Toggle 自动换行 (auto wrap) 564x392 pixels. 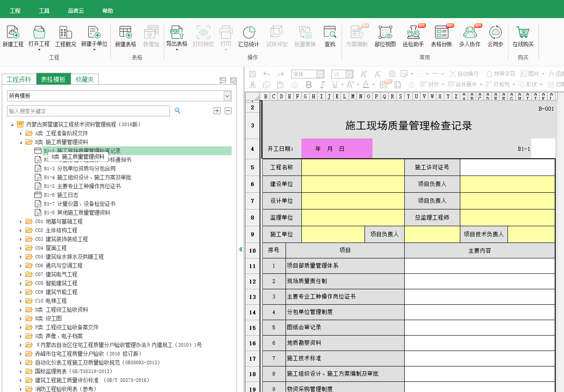[x=464, y=74]
